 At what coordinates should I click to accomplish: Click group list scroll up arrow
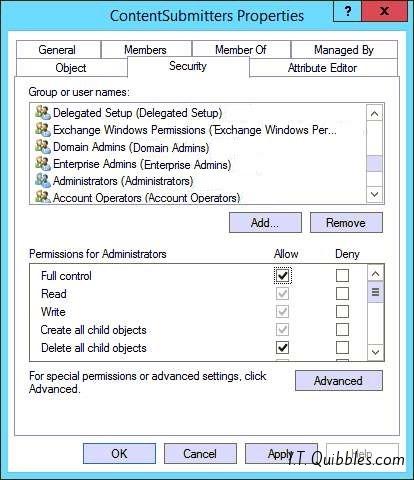point(374,114)
